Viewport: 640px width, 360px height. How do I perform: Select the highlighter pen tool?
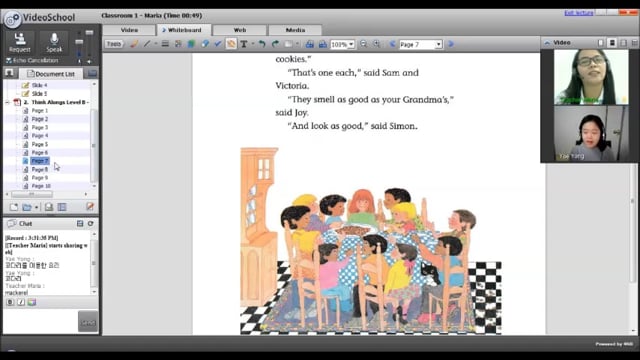click(x=134, y=44)
